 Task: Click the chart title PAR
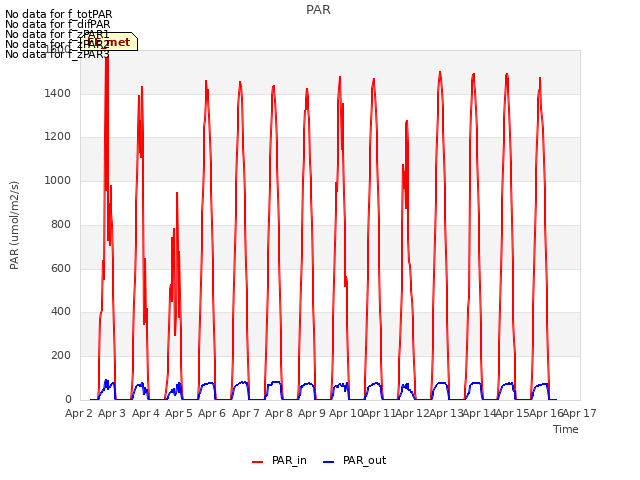318,10
